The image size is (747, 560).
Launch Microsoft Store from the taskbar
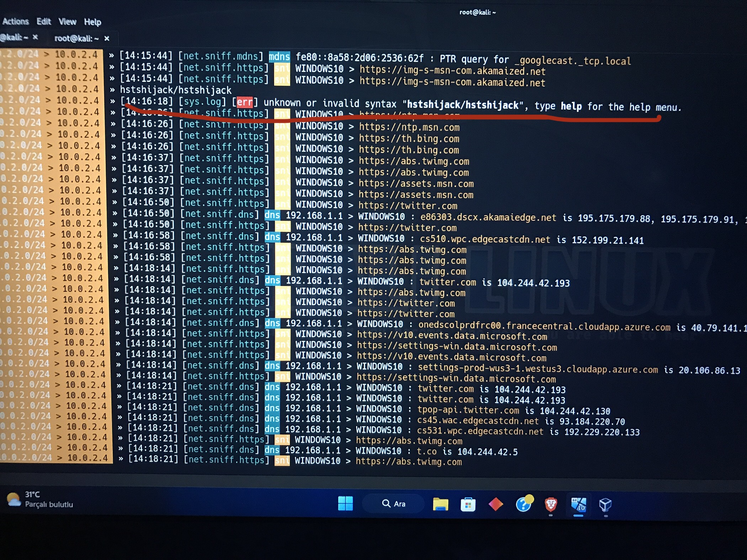point(468,505)
